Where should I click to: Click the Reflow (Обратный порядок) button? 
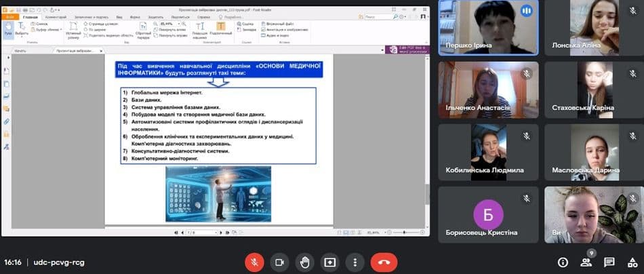[x=143, y=31]
